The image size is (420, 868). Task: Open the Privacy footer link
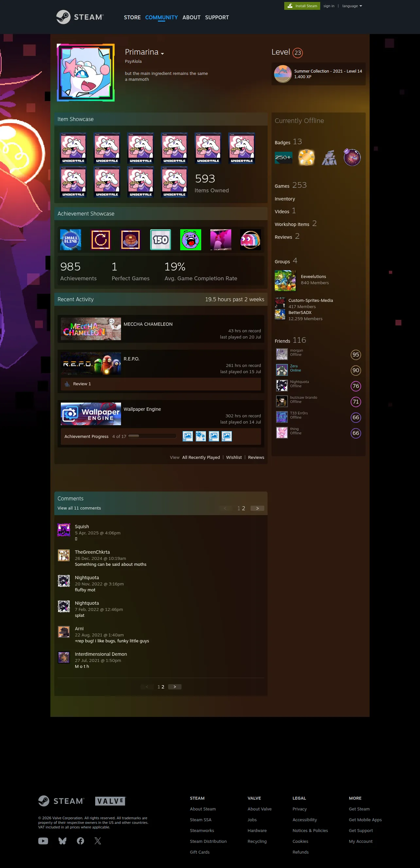point(300,809)
